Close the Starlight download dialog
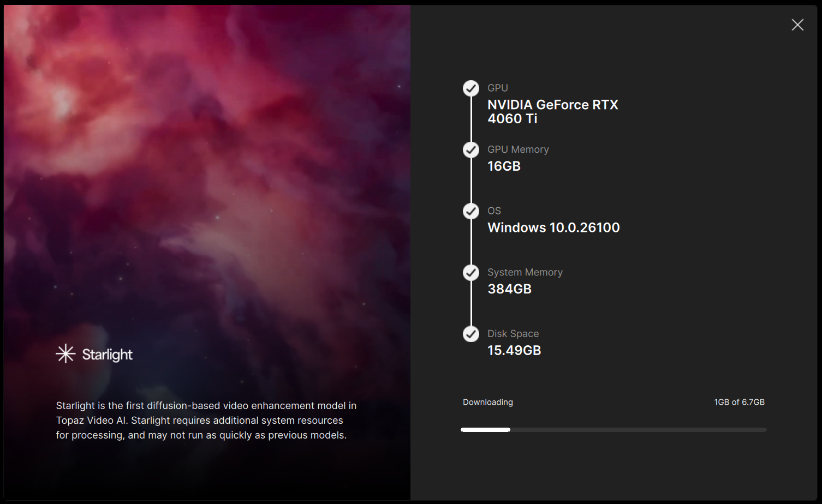Image resolution: width=822 pixels, height=504 pixels. click(x=797, y=25)
